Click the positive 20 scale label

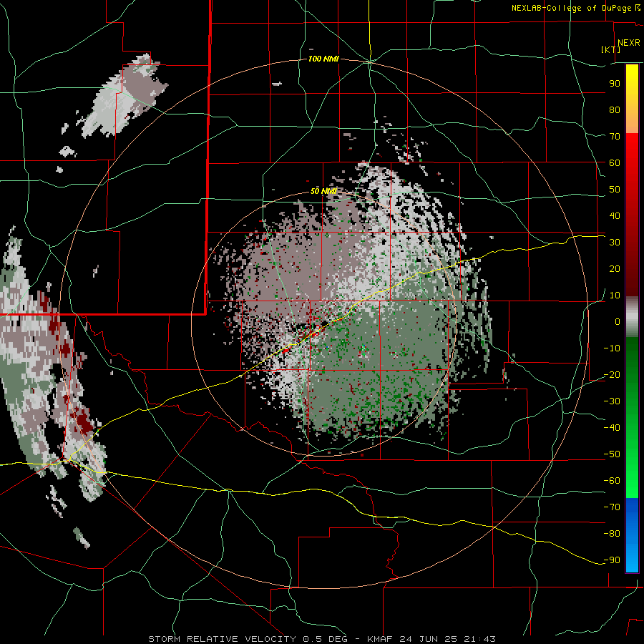[x=615, y=268]
